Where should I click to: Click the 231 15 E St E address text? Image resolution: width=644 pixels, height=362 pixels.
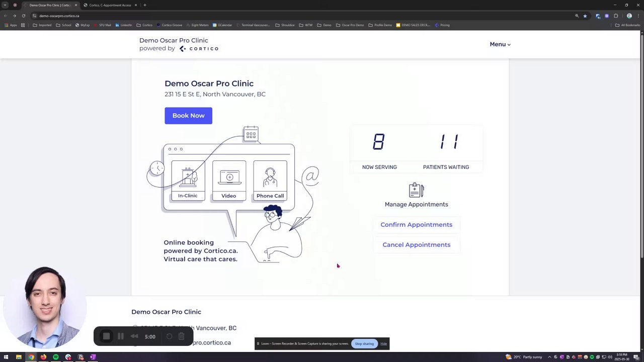(x=215, y=94)
